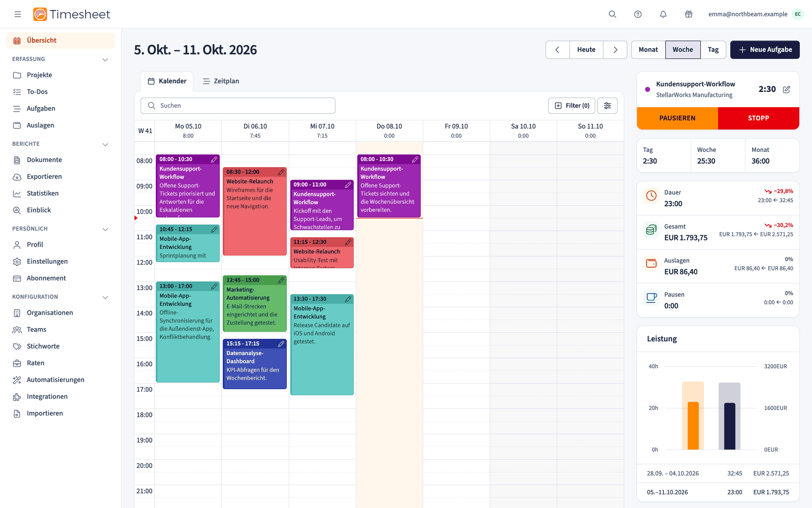Edit the 12:45 - 15:00 Marketing-Automatisierung pencil

281,280
